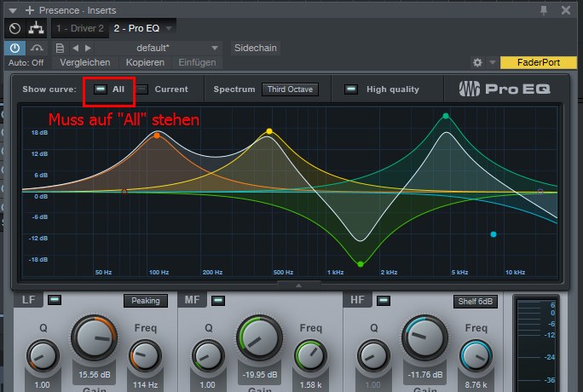Open the Pro EQ tab dropdown arrow
583x392 pixels.
coord(169,28)
